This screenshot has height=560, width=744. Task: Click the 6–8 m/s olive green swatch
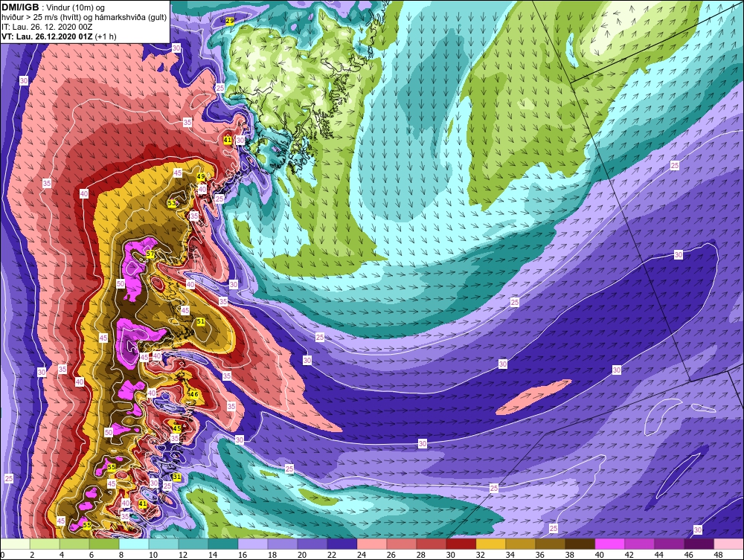click(x=104, y=544)
